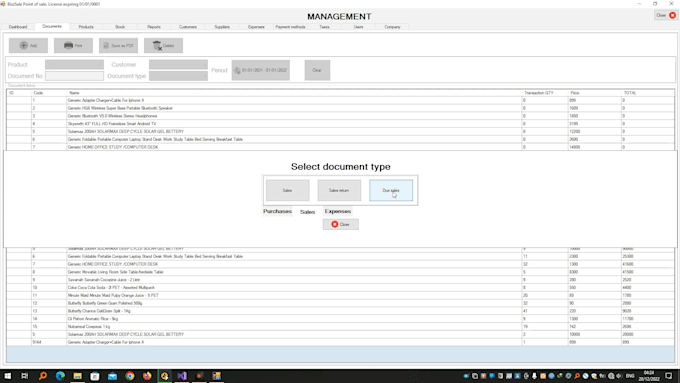Select the Savanah Cocopine Juice row
Image resolution: width=680 pixels, height=383 pixels.
340,280
